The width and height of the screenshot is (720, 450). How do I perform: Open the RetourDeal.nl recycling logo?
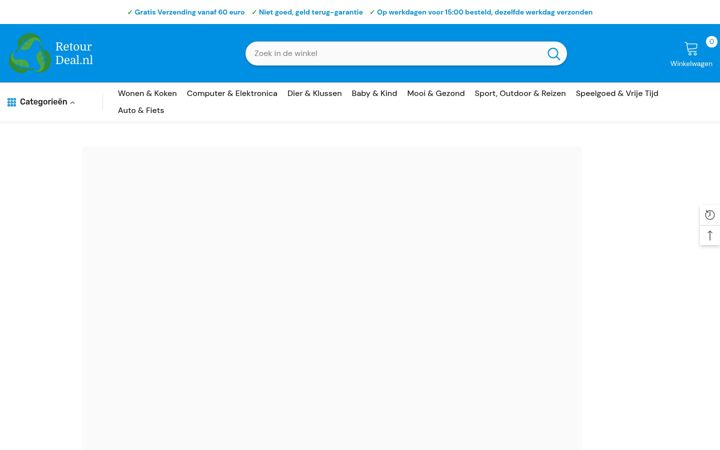point(30,53)
